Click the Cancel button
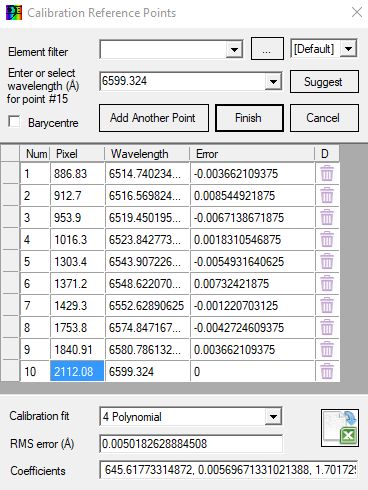Image resolution: width=368 pixels, height=490 pixels. pyautogui.click(x=324, y=118)
